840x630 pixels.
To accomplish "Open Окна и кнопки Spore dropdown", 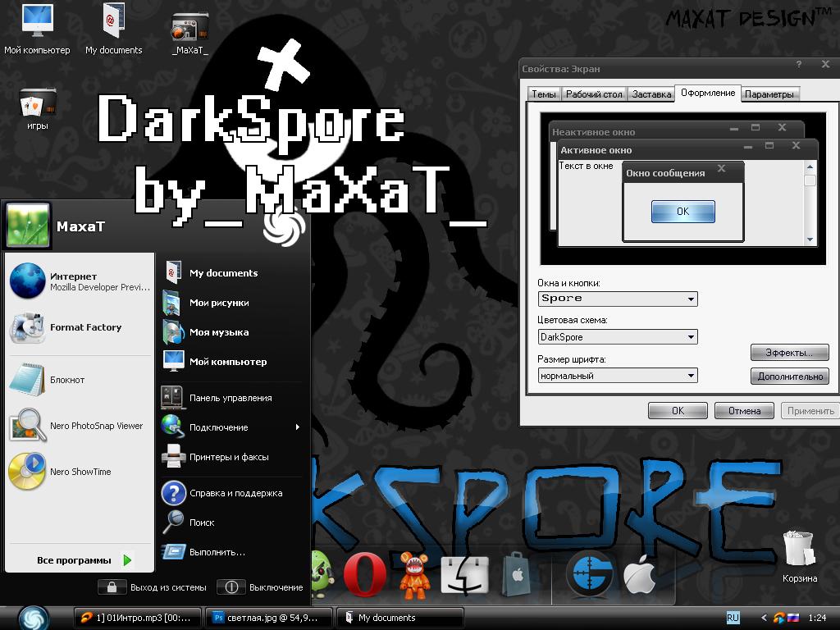I will [618, 299].
